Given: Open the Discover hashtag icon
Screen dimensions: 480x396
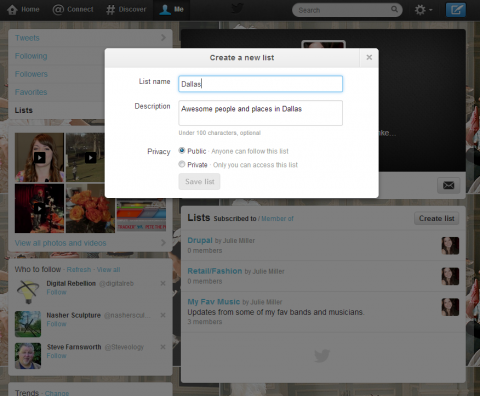Looking at the screenshot, I should (110, 10).
